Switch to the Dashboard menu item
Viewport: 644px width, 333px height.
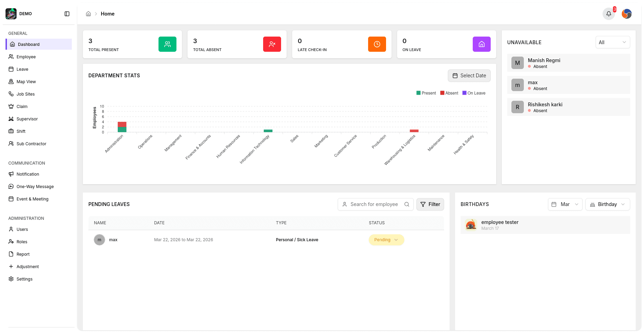click(28, 44)
